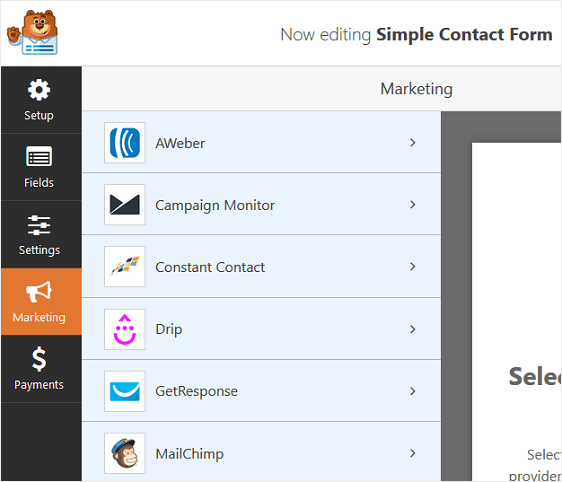Click the Campaign Monitor envelope logo
The width and height of the screenshot is (562, 482).
coord(125,205)
